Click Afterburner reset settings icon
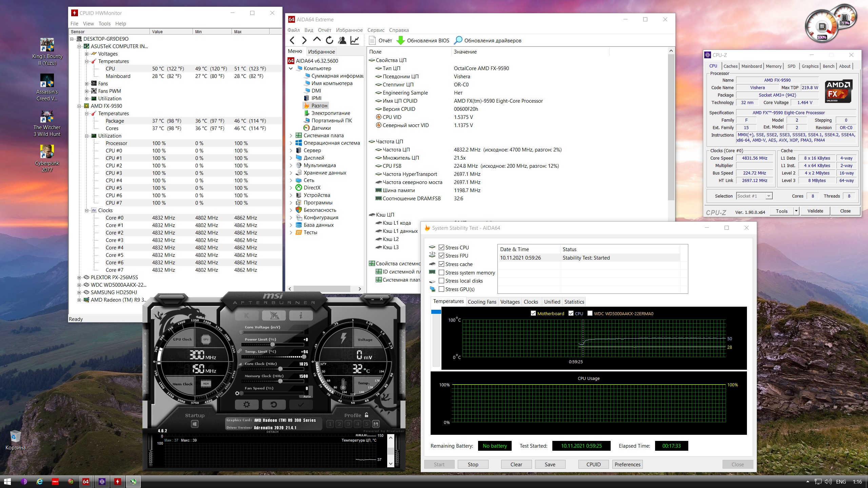868x488 pixels. tap(274, 404)
